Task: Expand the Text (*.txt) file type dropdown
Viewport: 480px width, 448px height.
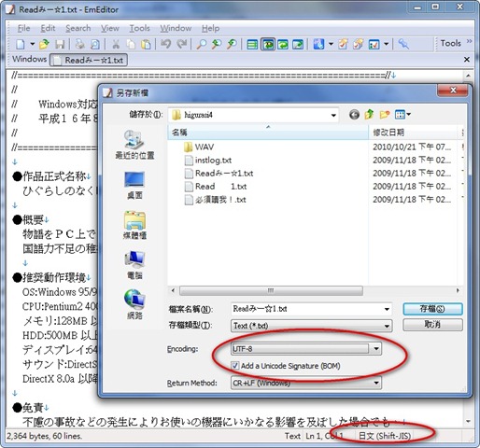Action: [x=387, y=326]
